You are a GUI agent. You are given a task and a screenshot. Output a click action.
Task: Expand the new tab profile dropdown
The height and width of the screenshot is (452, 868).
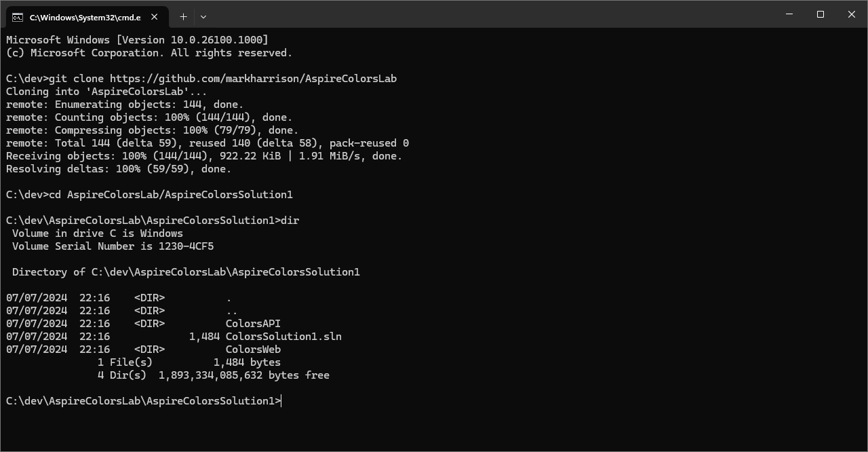tap(203, 16)
